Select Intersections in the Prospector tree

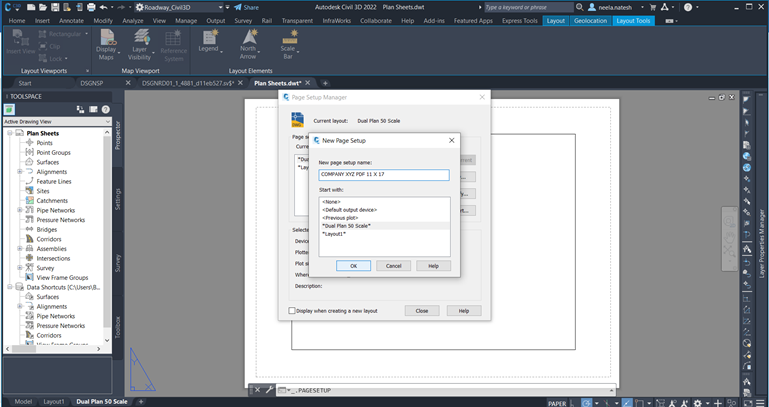[x=53, y=258]
